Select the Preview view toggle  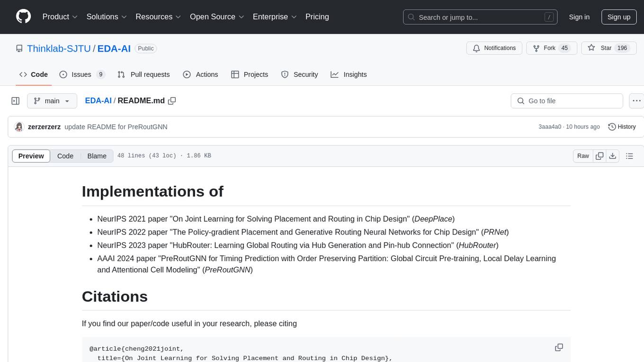(31, 156)
